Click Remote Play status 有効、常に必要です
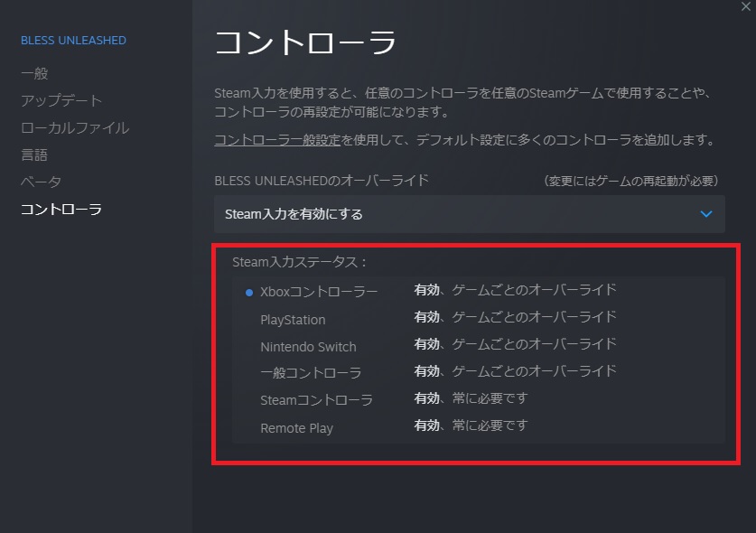This screenshot has height=533, width=756. pos(471,425)
